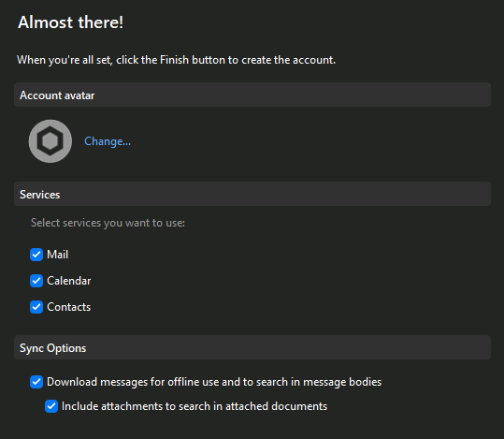Viewport: 504px width, 439px height.
Task: Select the Account avatar section header
Action: coord(252,95)
